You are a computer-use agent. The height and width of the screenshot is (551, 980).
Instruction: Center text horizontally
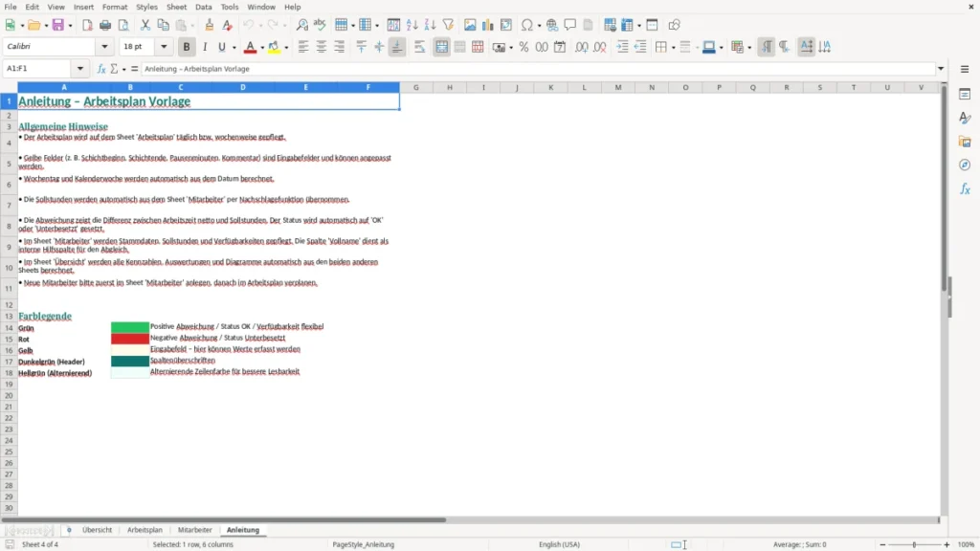[322, 47]
